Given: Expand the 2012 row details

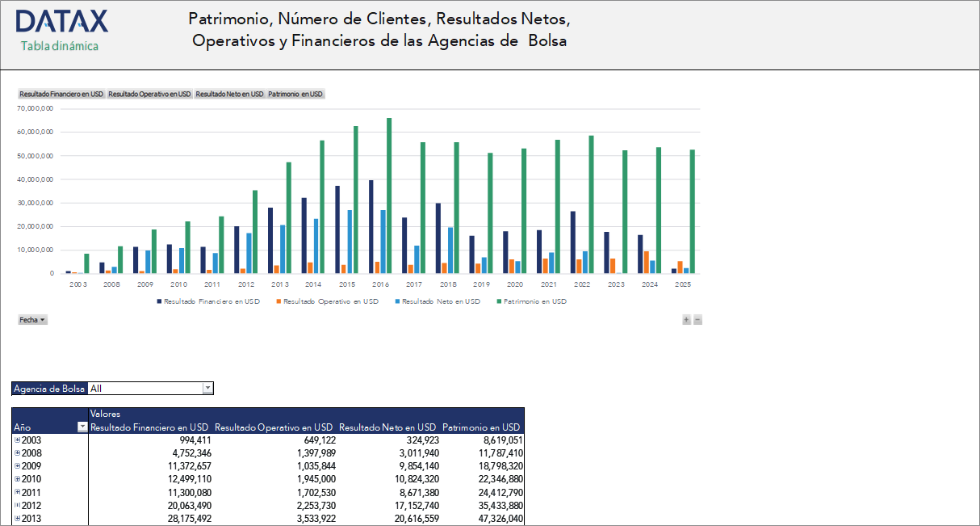Looking at the screenshot, I should point(17,506).
